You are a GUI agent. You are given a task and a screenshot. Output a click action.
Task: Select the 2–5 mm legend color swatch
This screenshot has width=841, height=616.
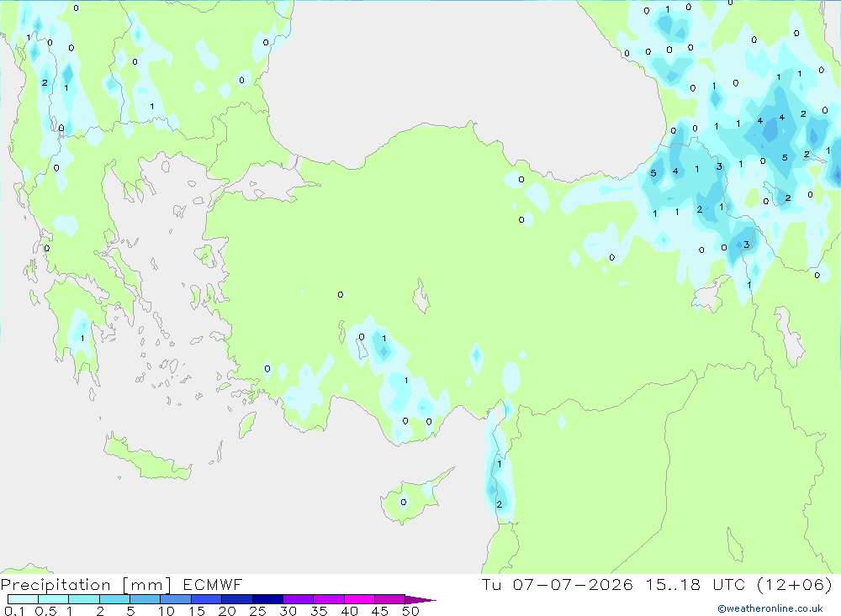[114, 599]
